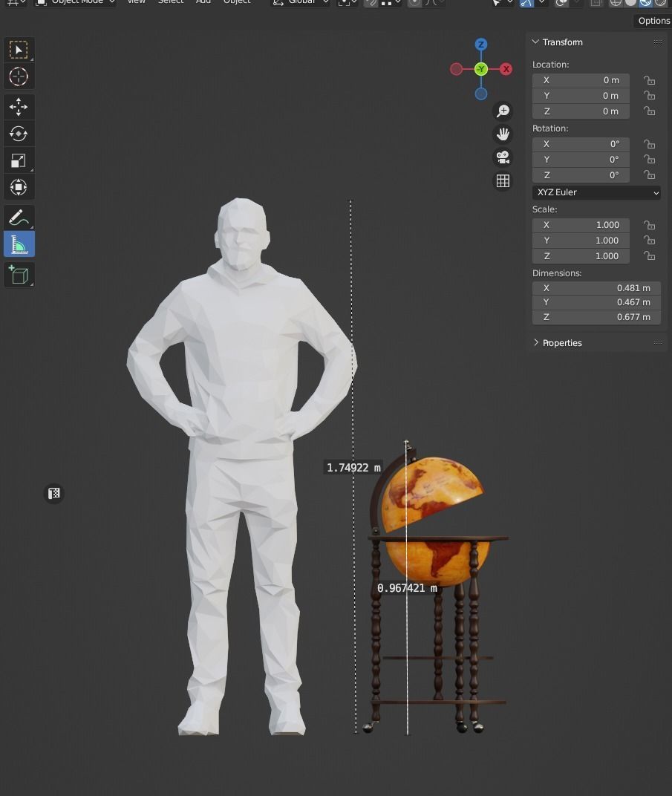Click the Rotation Z field
Image resolution: width=672 pixels, height=796 pixels.
[x=581, y=175]
